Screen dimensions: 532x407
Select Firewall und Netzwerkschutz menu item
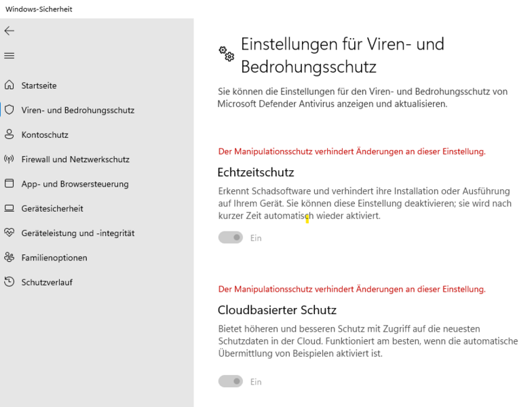pyautogui.click(x=75, y=159)
